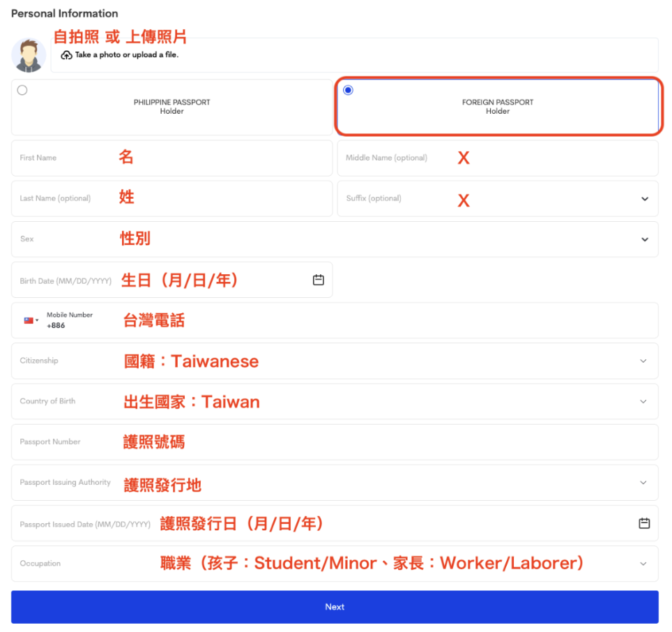
Task: Open the Occupation dropdown
Action: (x=644, y=564)
